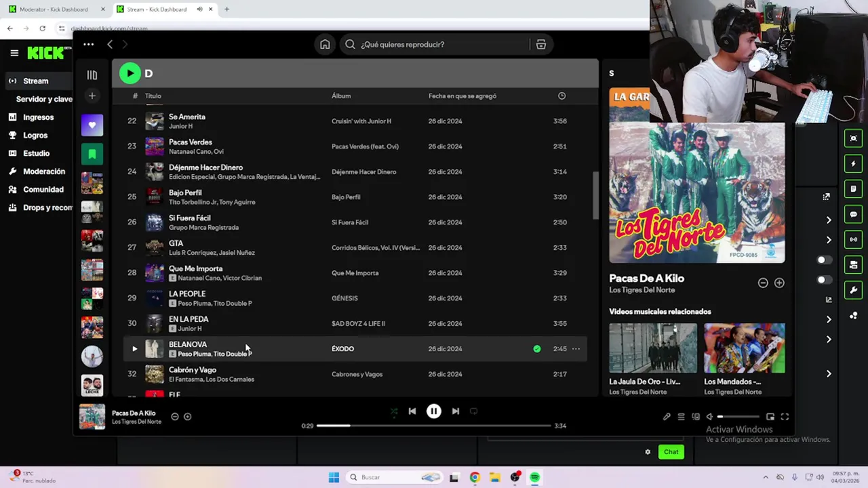Open the Kick wrench tool icon
The image size is (868, 488).
(x=853, y=290)
